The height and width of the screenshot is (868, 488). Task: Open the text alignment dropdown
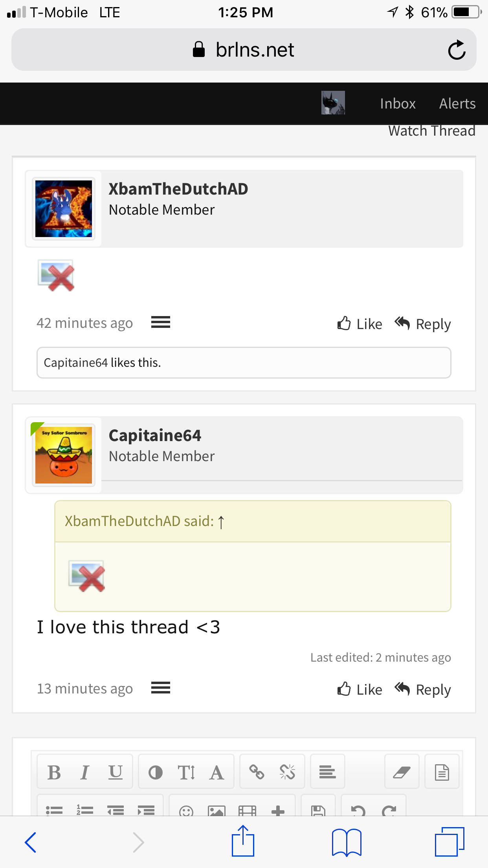(x=327, y=772)
